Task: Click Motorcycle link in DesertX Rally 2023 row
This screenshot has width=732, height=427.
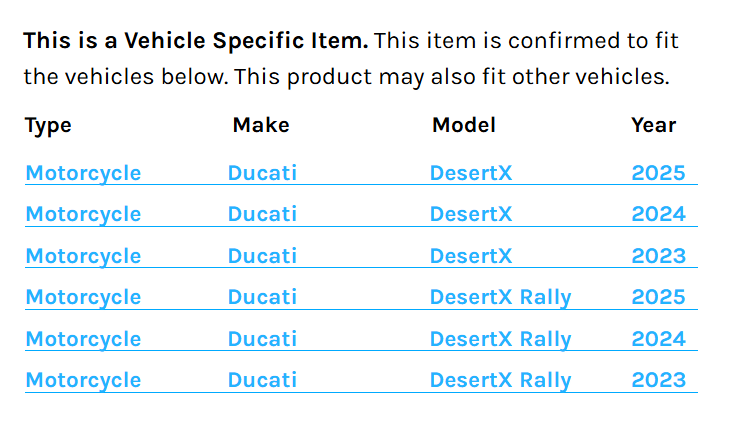Action: click(83, 380)
